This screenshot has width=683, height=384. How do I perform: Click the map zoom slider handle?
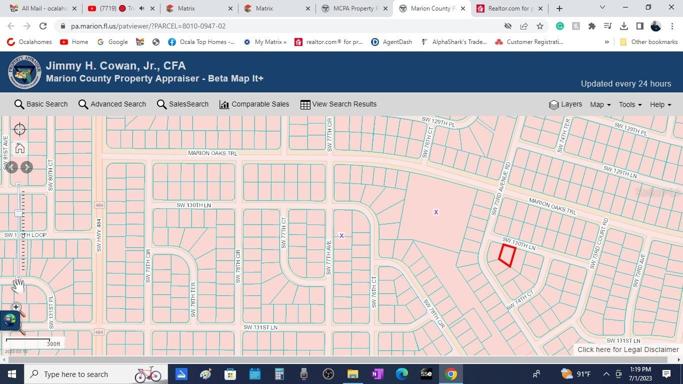tap(19, 213)
